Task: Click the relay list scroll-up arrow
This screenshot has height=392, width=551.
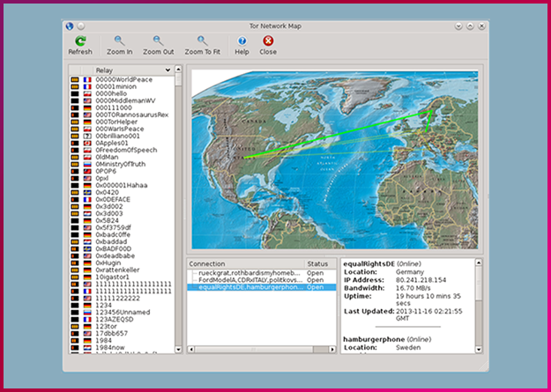Action: 178,69
